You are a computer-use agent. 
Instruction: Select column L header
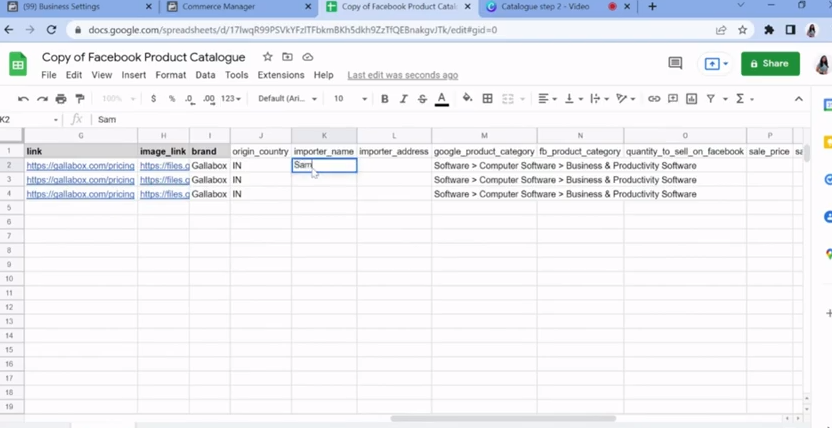(394, 136)
